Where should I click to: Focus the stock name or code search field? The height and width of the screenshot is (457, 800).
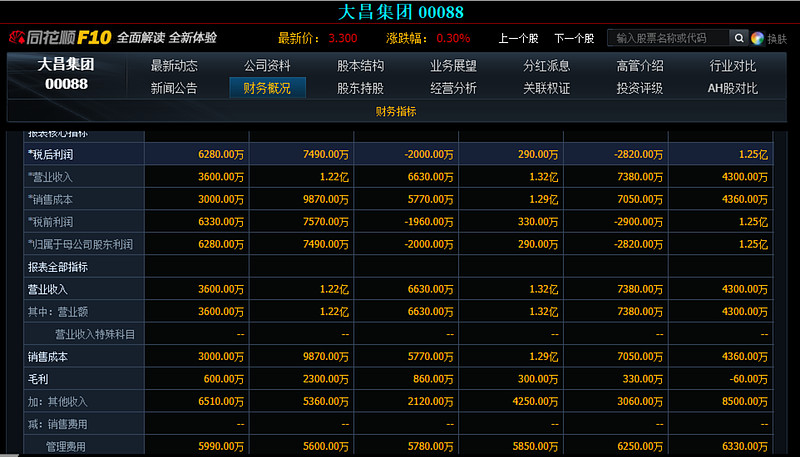coord(668,38)
